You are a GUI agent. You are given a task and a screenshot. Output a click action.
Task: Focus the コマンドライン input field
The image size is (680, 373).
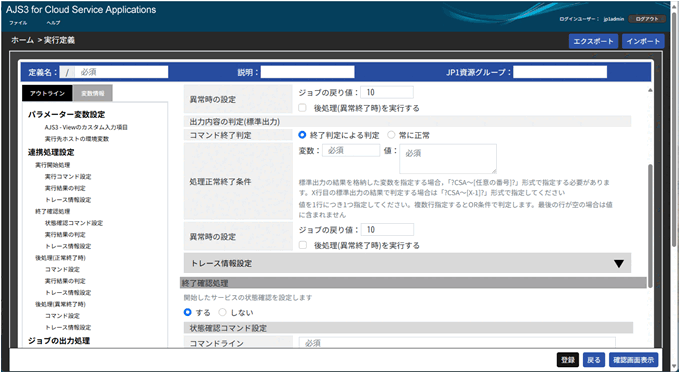pos(457,343)
